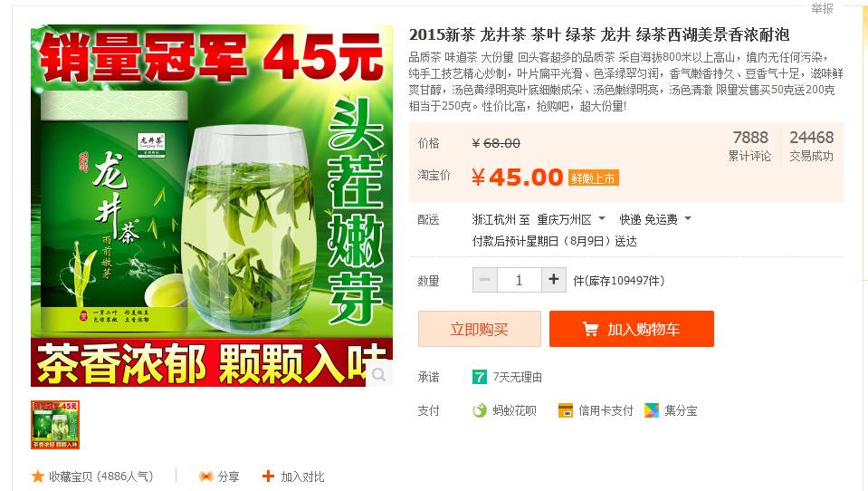
Task: Click the 鲜嫩上市 orange tag
Action: [594, 178]
